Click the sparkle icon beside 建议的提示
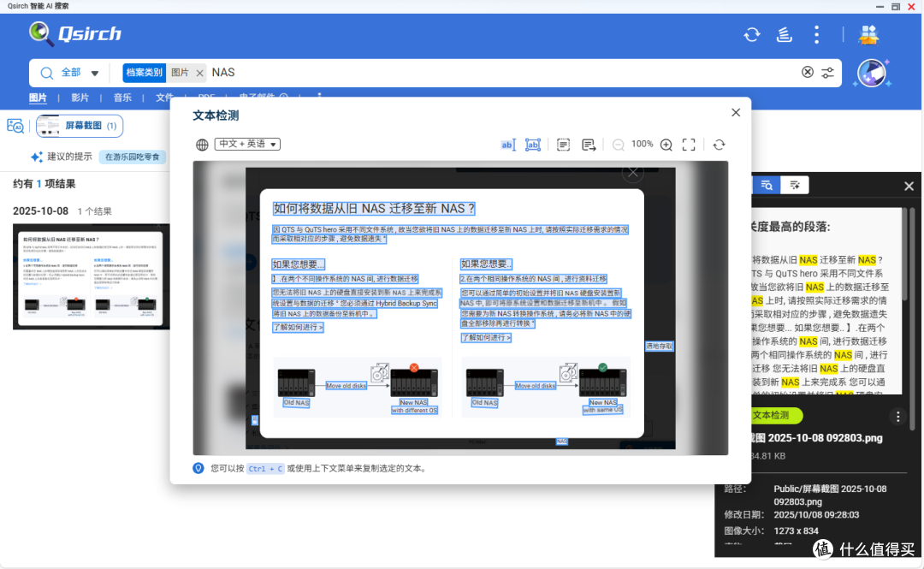The height and width of the screenshot is (569, 924). click(x=37, y=157)
